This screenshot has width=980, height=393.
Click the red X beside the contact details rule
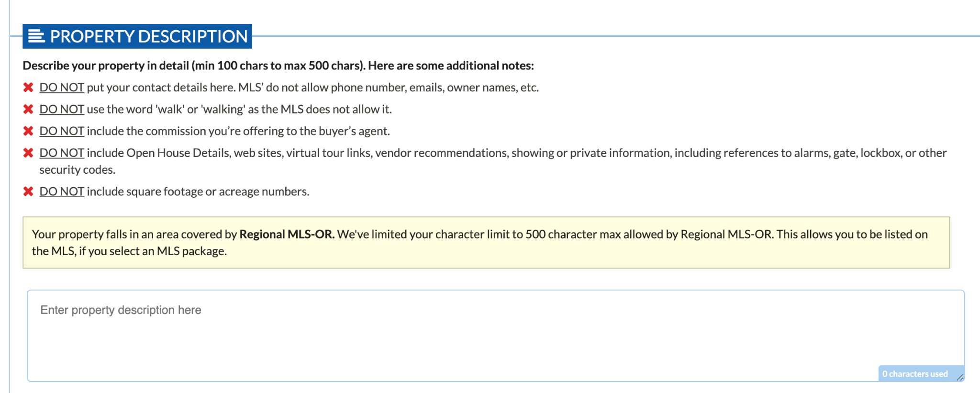point(27,87)
